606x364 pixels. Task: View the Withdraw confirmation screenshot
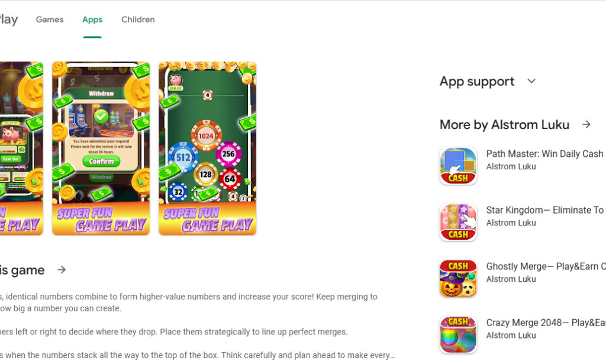pyautogui.click(x=101, y=149)
